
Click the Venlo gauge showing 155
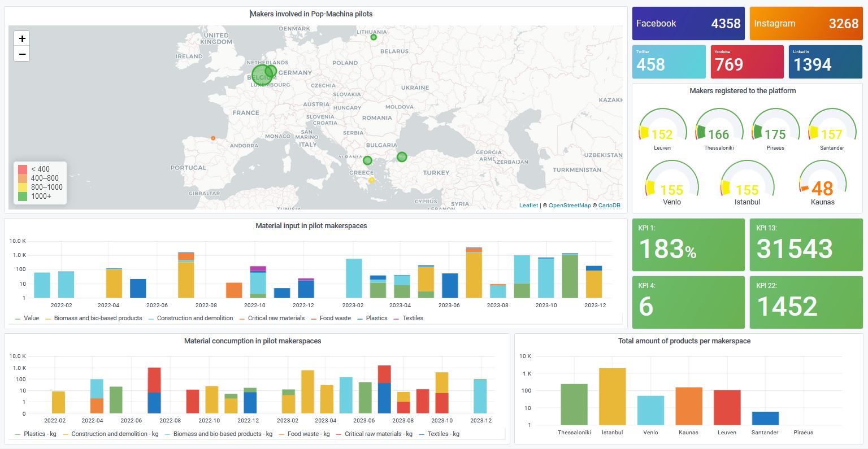pyautogui.click(x=672, y=184)
